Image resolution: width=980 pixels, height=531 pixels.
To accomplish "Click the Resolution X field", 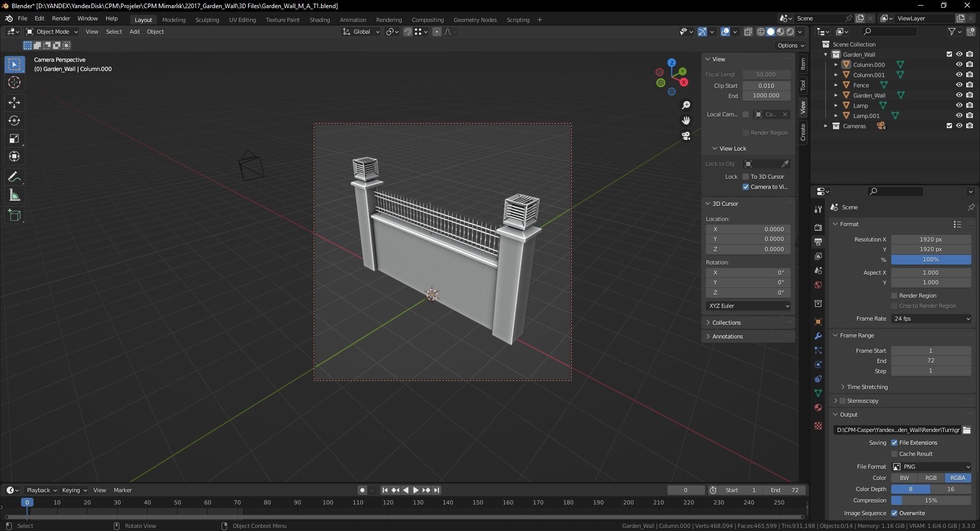I will tap(931, 239).
